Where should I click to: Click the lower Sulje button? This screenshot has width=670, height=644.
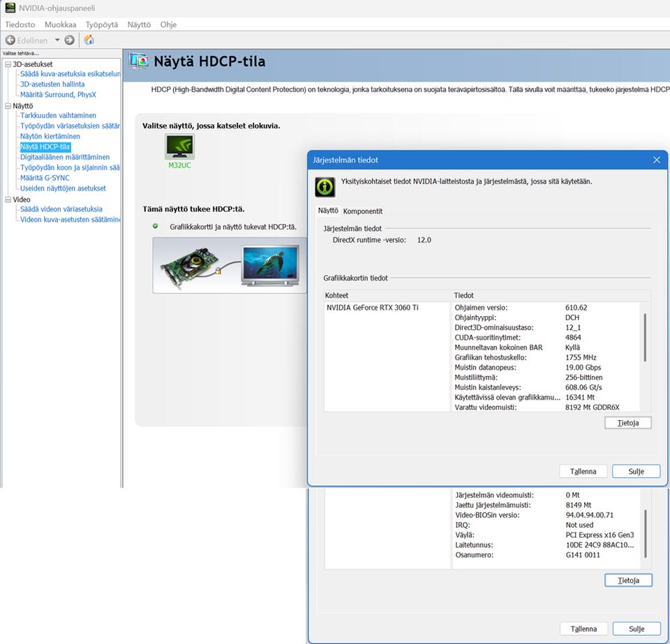tap(636, 629)
